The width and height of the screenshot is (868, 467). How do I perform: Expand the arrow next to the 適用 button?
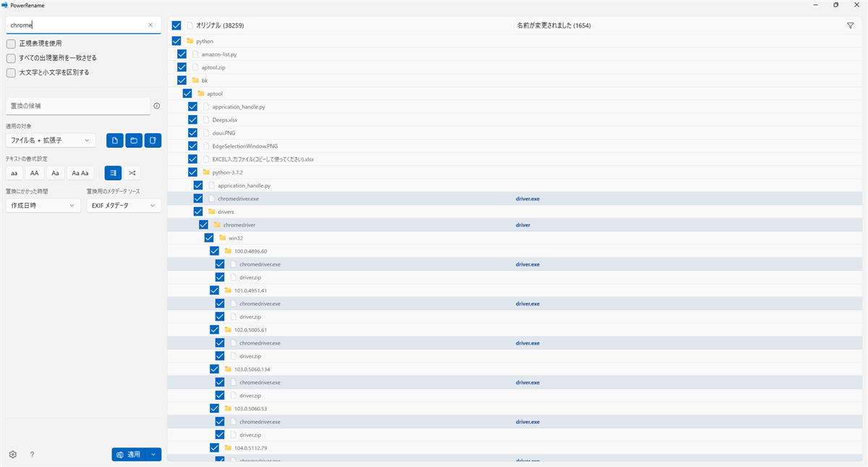click(153, 455)
